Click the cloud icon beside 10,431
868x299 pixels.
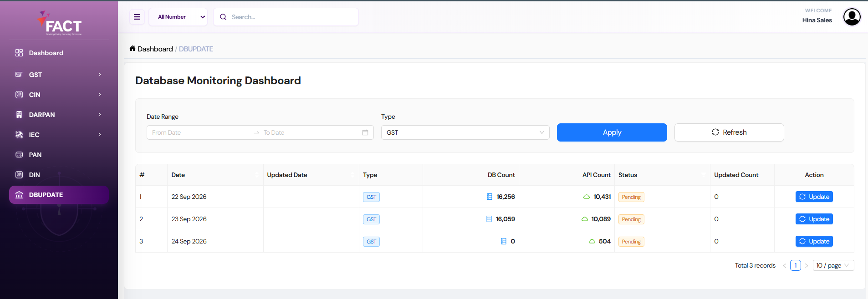pos(587,197)
